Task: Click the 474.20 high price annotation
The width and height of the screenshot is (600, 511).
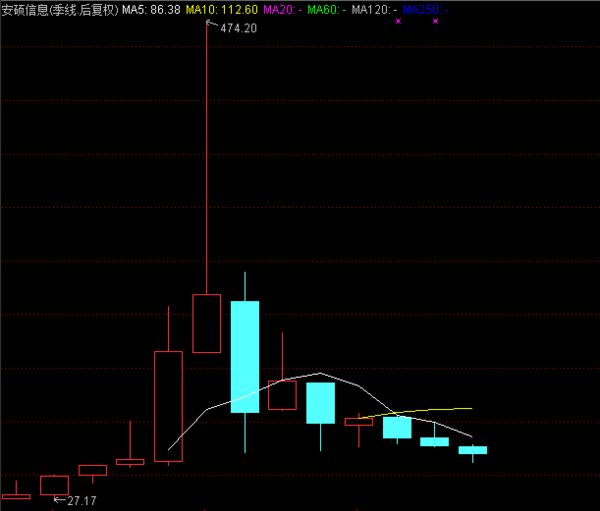Action: click(238, 28)
